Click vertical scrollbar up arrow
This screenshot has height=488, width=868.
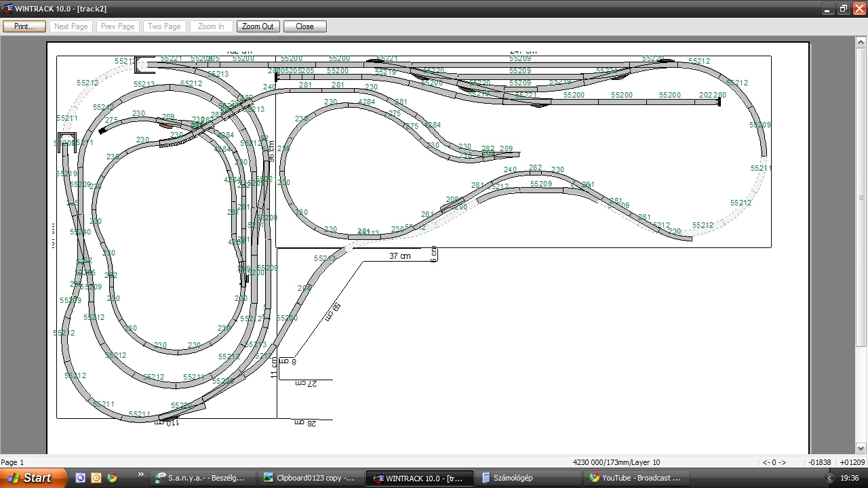click(861, 43)
